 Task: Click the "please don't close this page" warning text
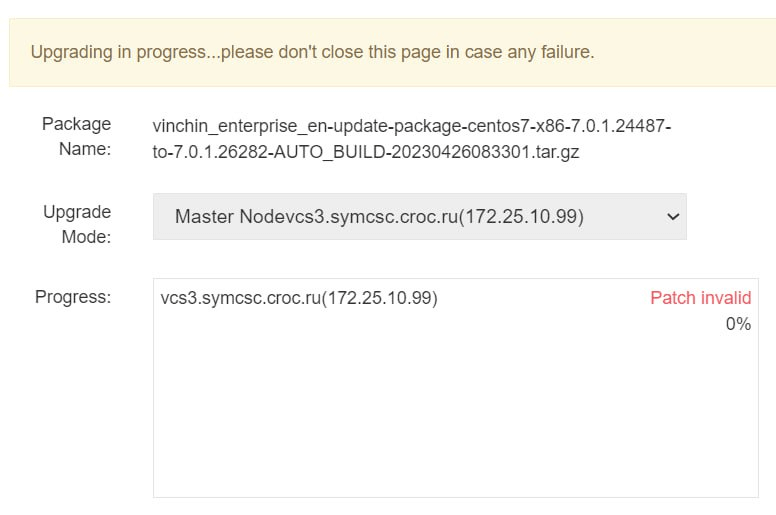pyautogui.click(x=341, y=52)
